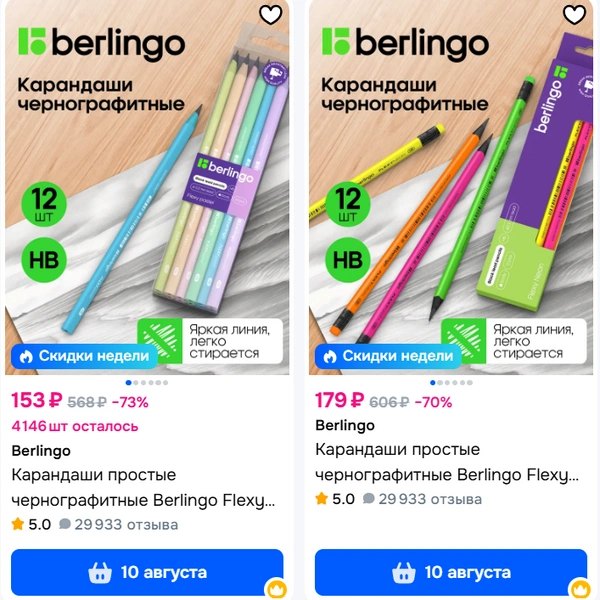Select second image dot on left card carousel

(136, 383)
